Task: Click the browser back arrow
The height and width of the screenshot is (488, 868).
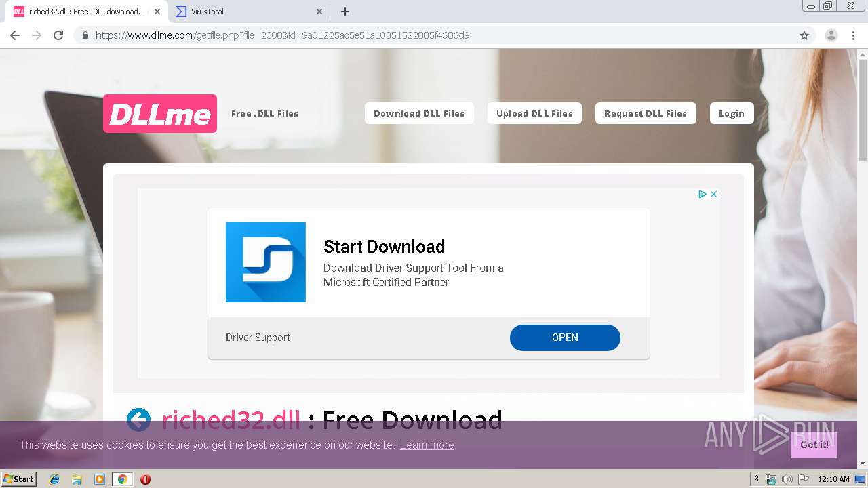Action: click(x=15, y=35)
